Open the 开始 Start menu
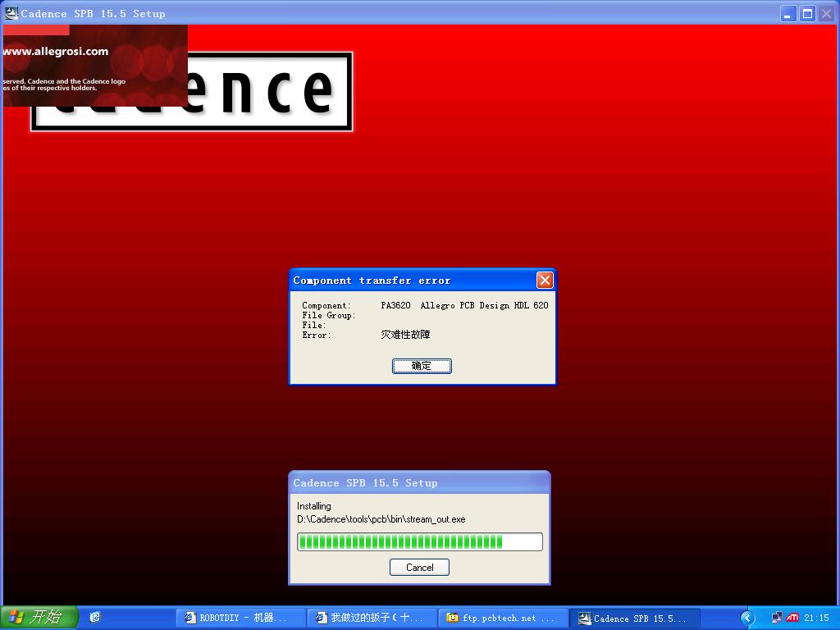Image resolution: width=840 pixels, height=630 pixels. pos(39,618)
